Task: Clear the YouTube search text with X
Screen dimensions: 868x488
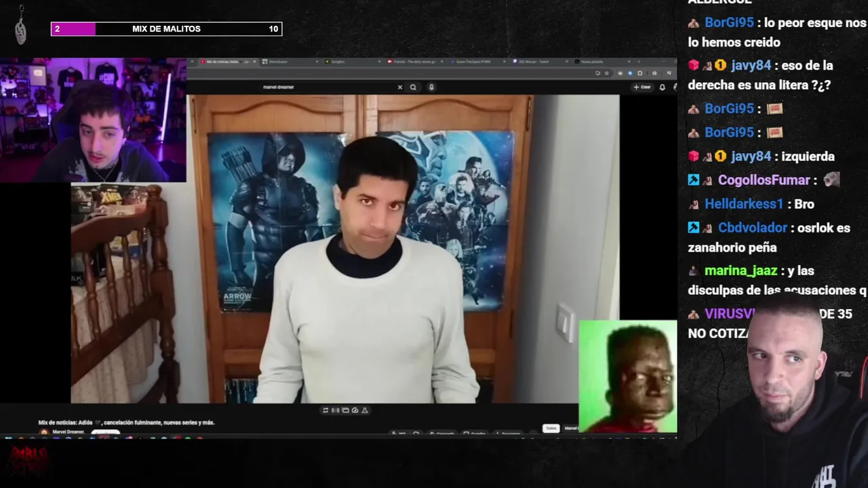Action: [399, 87]
